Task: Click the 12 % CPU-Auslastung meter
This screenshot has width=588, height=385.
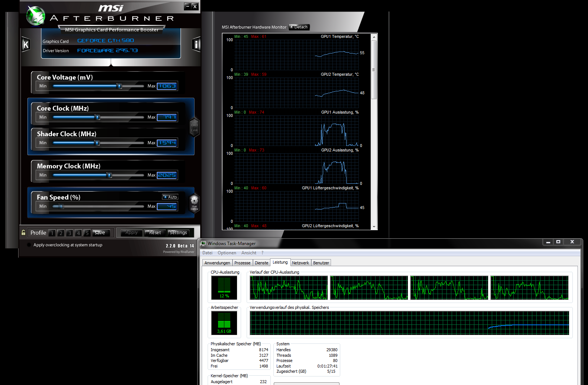Action: pyautogui.click(x=224, y=288)
